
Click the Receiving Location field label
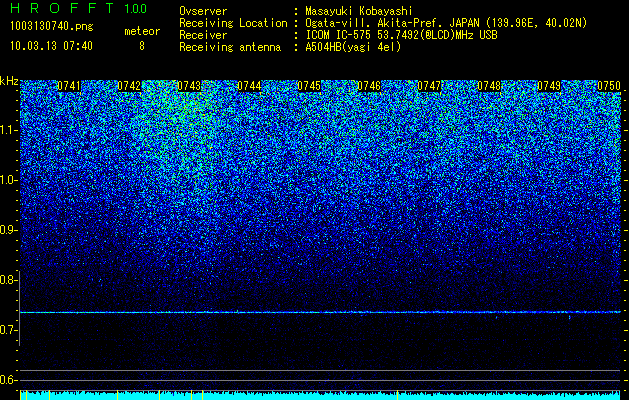click(x=233, y=24)
